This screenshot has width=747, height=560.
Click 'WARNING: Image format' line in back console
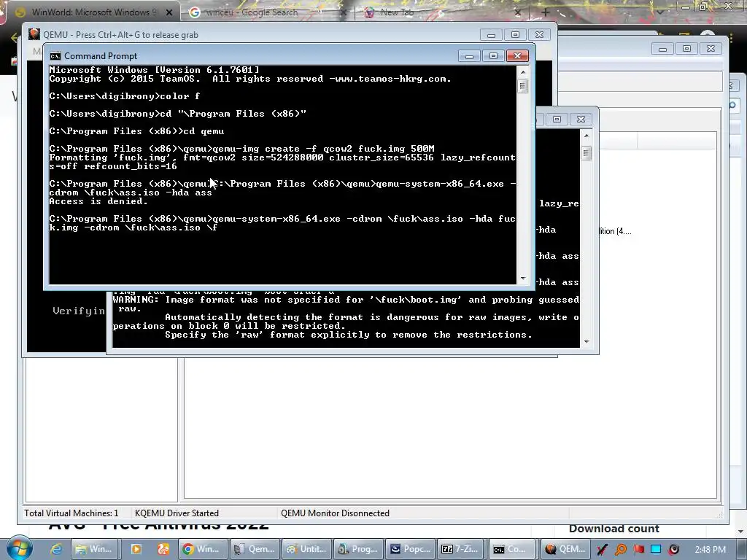346,300
